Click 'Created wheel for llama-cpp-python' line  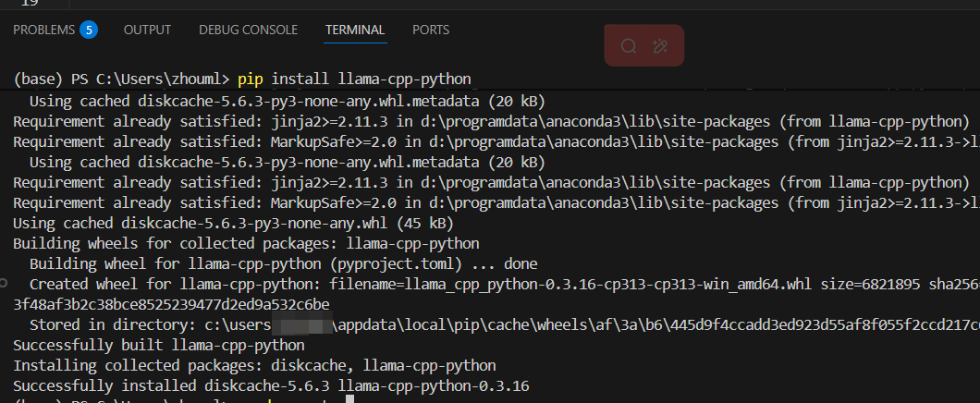[505, 285]
